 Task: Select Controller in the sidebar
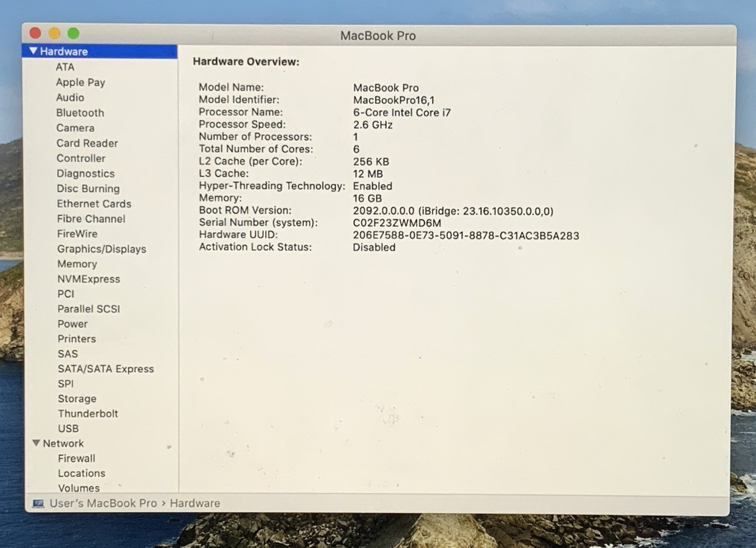point(81,158)
